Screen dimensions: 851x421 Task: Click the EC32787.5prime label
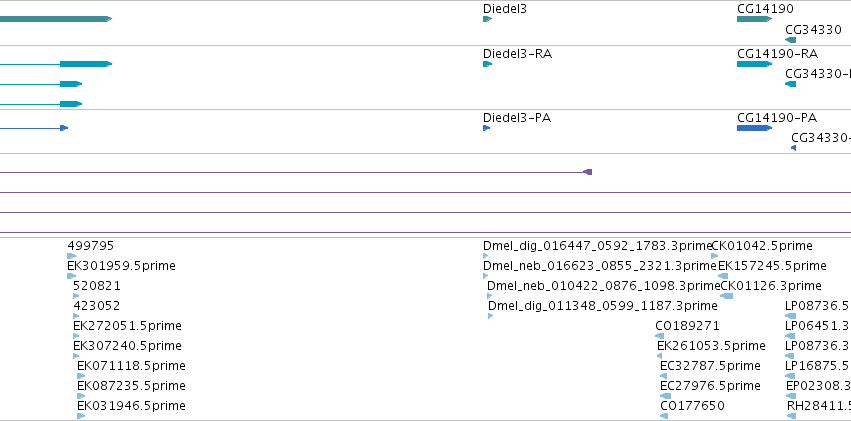click(710, 366)
